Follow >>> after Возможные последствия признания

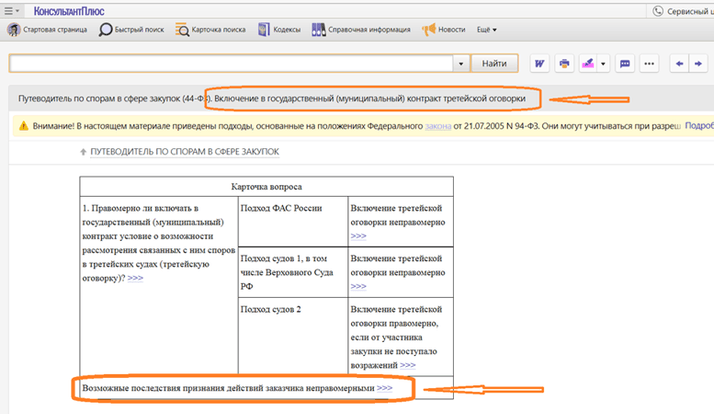(385, 388)
